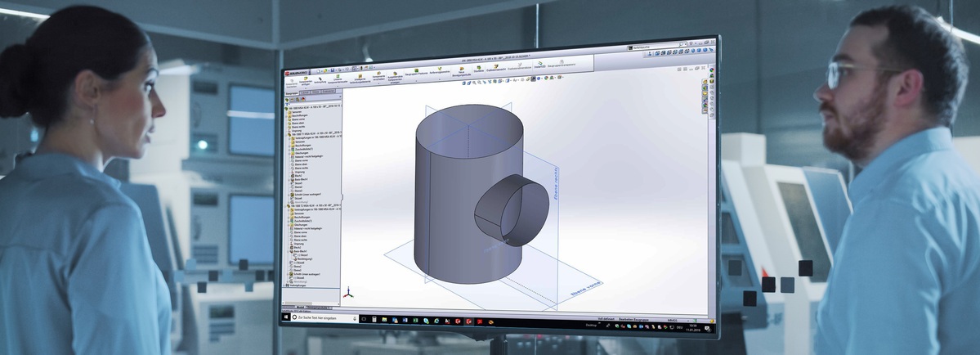Open the Modell tab at the bottom

tap(301, 308)
